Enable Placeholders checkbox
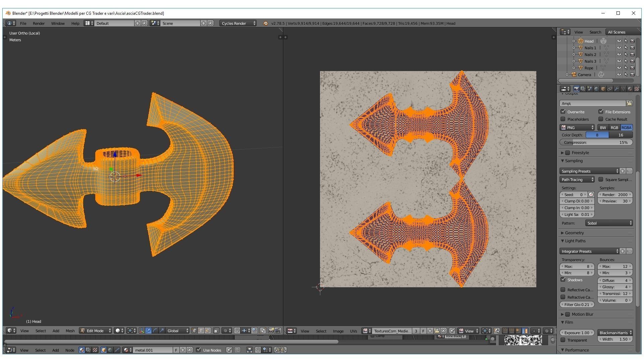This screenshot has width=644, height=362. click(x=563, y=119)
